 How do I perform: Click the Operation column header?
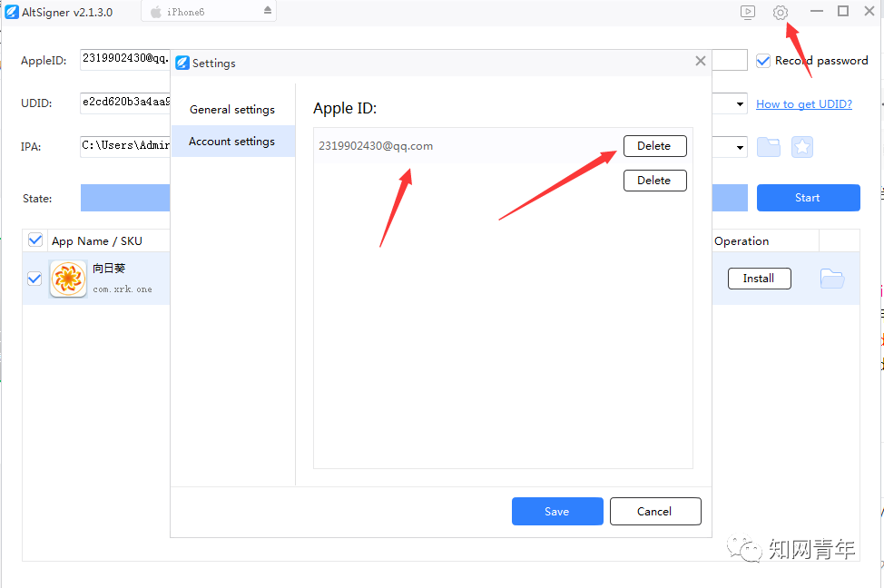click(741, 241)
